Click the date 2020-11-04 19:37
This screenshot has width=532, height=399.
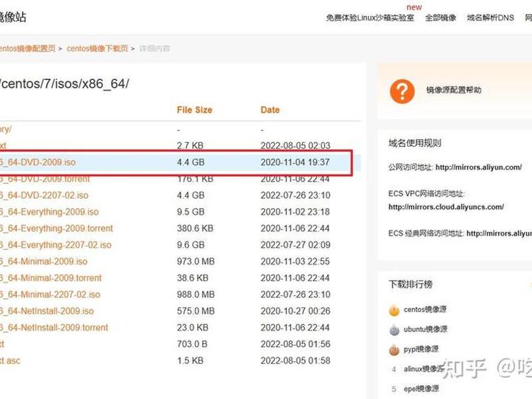pyautogui.click(x=295, y=162)
